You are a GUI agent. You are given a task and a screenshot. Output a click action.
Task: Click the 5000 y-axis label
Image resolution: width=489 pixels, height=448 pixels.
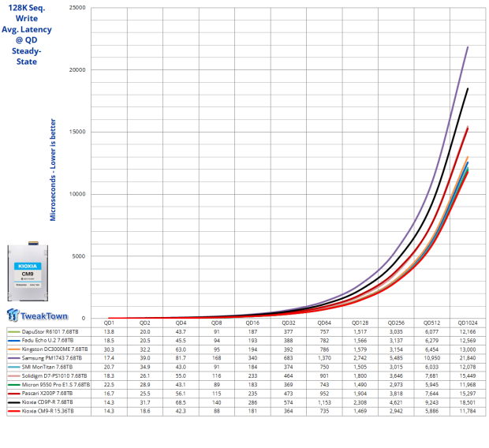pyautogui.click(x=78, y=256)
